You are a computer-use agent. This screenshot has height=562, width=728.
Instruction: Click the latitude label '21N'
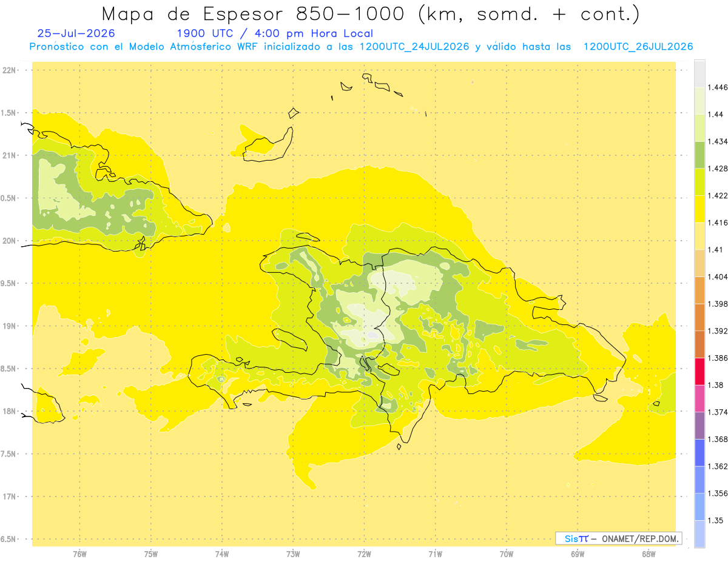click(x=8, y=155)
